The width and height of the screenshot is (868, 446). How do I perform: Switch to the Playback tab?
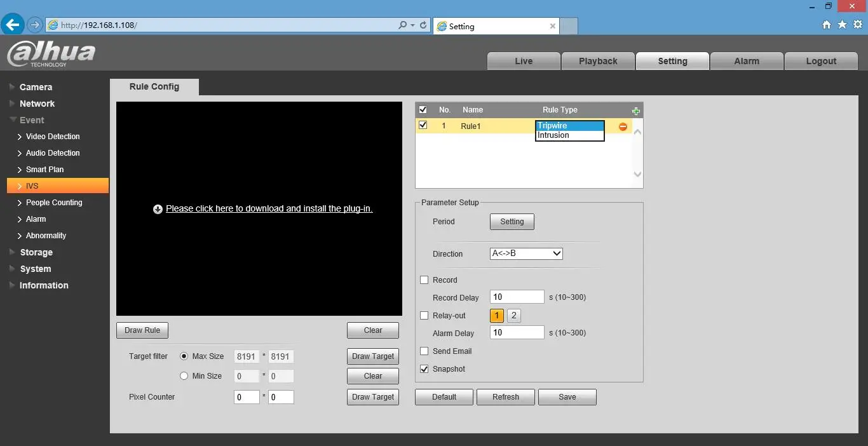click(598, 61)
